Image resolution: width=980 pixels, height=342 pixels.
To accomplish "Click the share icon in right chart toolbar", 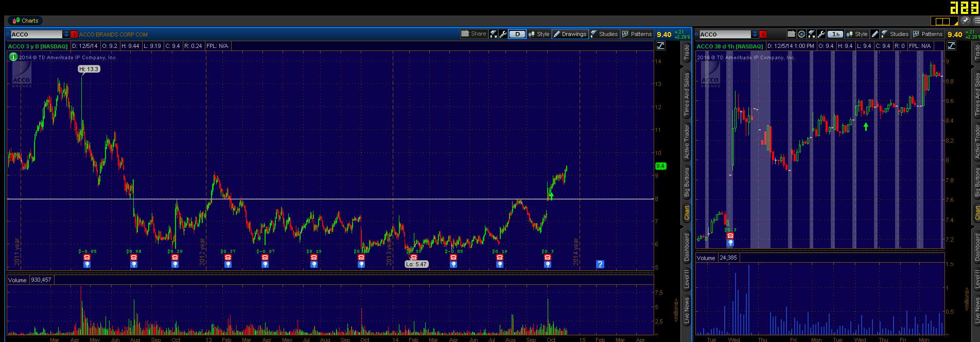I will pos(792,34).
